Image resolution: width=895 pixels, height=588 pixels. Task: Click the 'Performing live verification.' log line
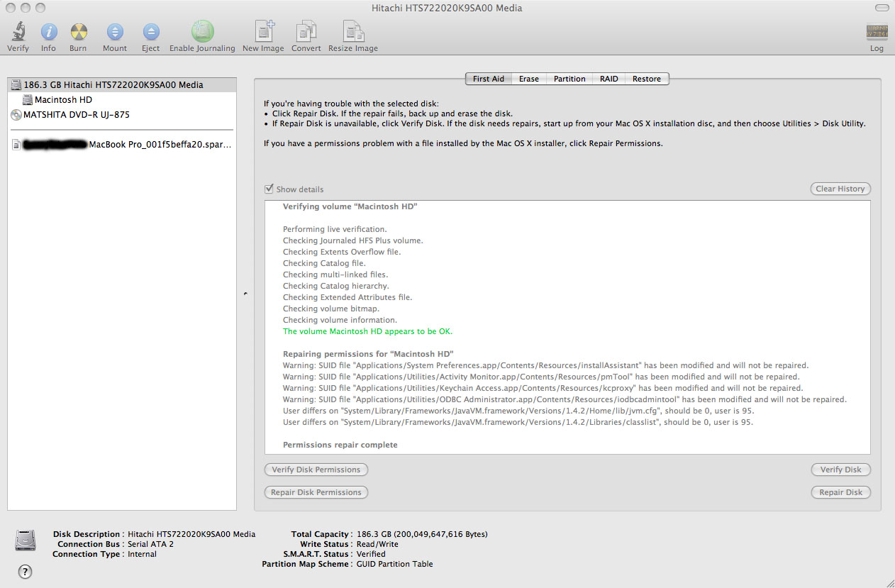(x=335, y=229)
